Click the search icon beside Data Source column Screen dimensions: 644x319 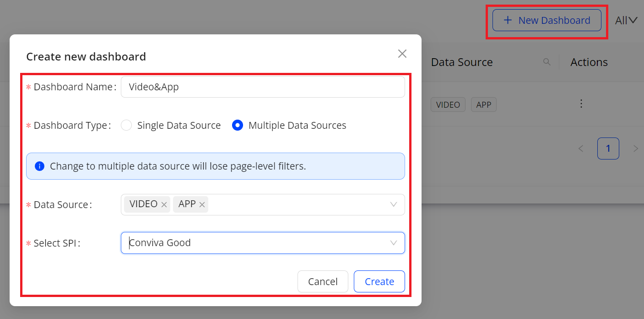[547, 62]
